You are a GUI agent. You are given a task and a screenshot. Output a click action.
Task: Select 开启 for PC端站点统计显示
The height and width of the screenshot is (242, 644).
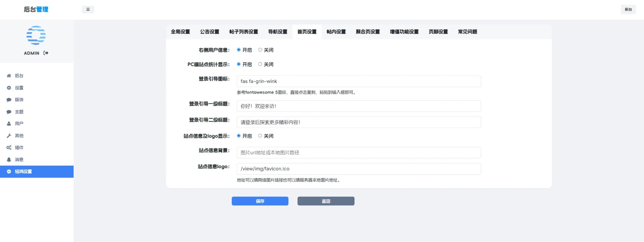pyautogui.click(x=239, y=64)
